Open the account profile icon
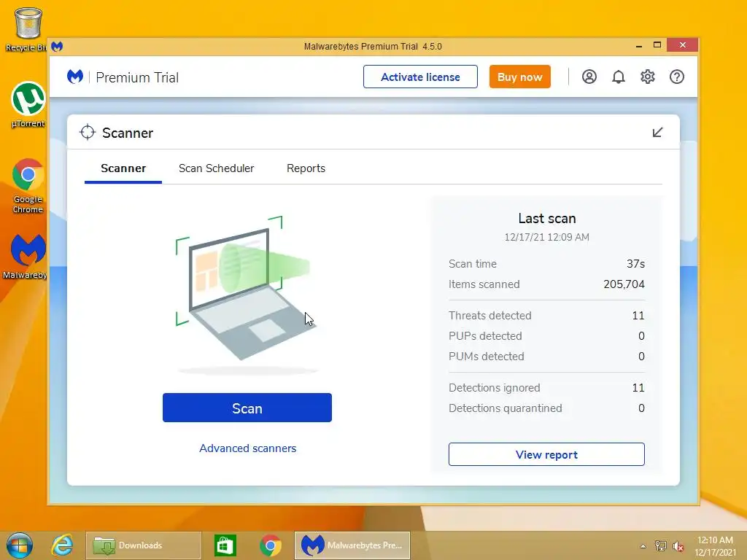Viewport: 747px width, 560px height. tap(589, 77)
